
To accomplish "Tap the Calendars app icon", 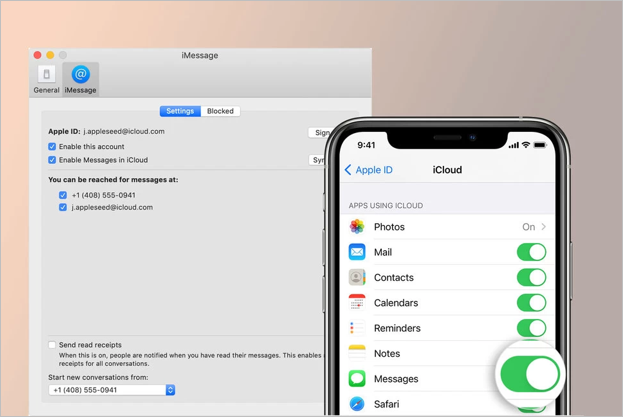I will (x=357, y=303).
